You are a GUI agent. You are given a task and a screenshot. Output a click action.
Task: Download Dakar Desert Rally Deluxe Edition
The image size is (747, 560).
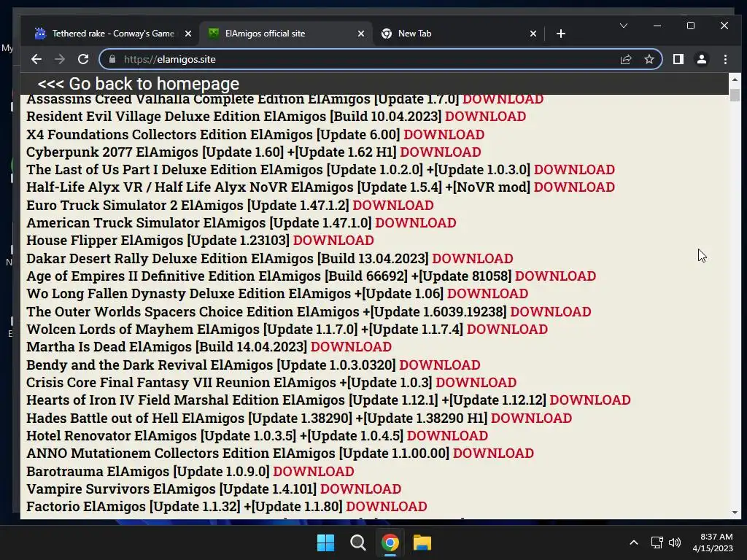[473, 259]
